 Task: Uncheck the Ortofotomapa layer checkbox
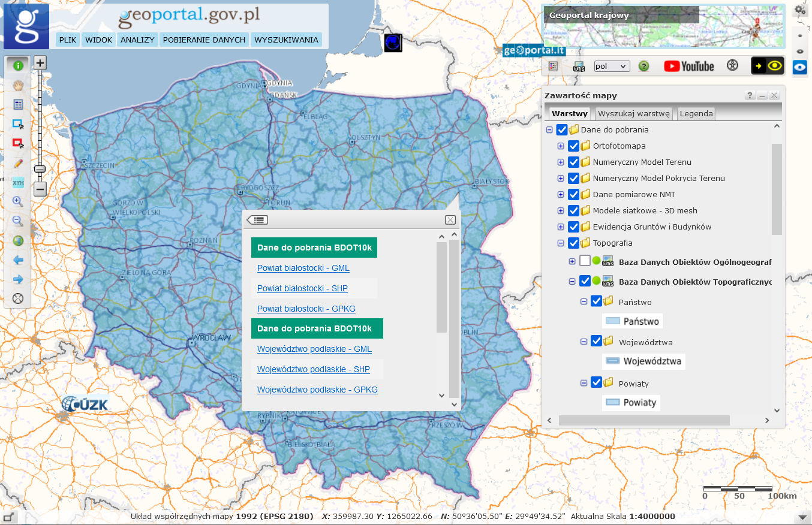(573, 146)
